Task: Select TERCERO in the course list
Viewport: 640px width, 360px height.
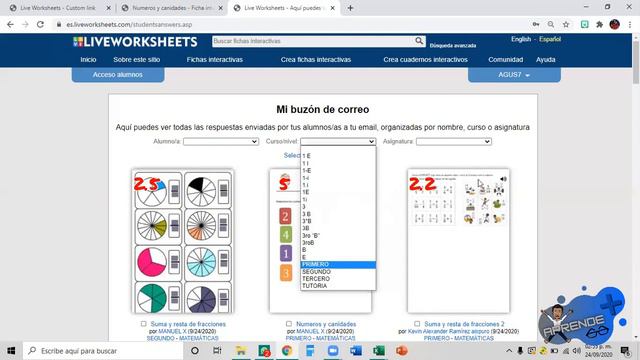Action: tap(338, 279)
